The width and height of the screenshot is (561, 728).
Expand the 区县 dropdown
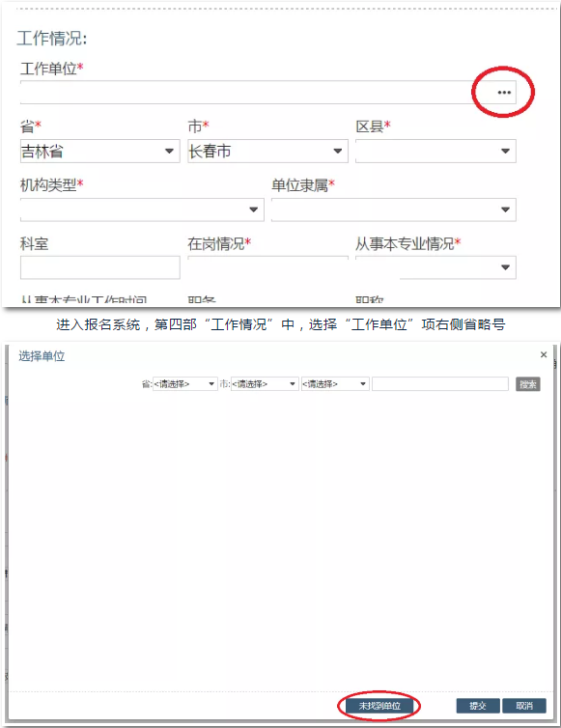(435, 151)
